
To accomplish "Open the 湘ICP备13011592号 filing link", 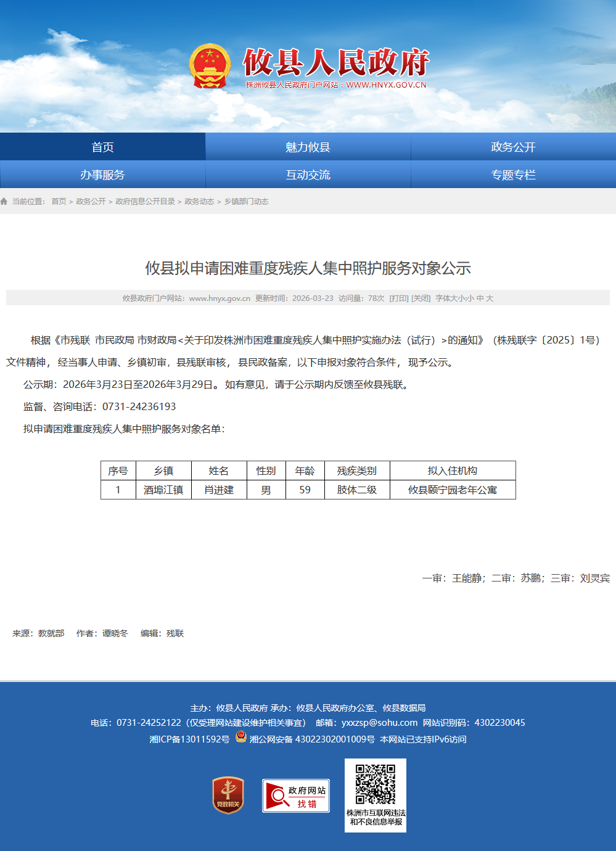I will click(x=189, y=739).
